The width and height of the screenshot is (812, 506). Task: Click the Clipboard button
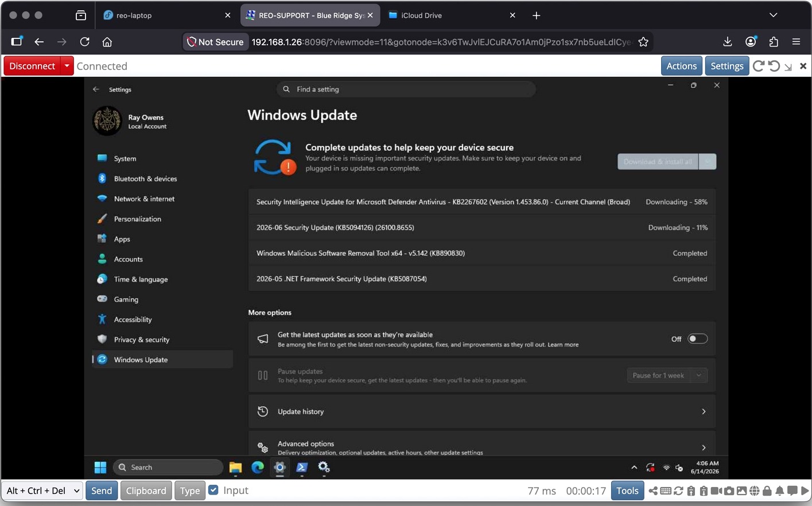click(x=146, y=491)
